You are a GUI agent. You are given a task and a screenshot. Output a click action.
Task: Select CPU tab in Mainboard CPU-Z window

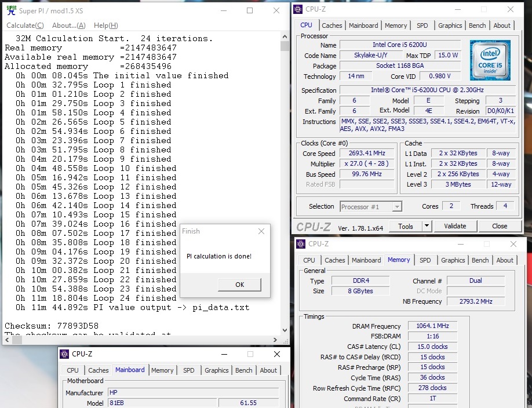[x=72, y=370]
